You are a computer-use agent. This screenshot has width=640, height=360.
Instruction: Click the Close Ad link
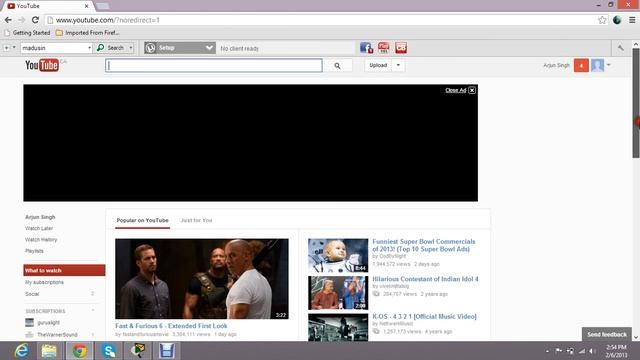456,90
